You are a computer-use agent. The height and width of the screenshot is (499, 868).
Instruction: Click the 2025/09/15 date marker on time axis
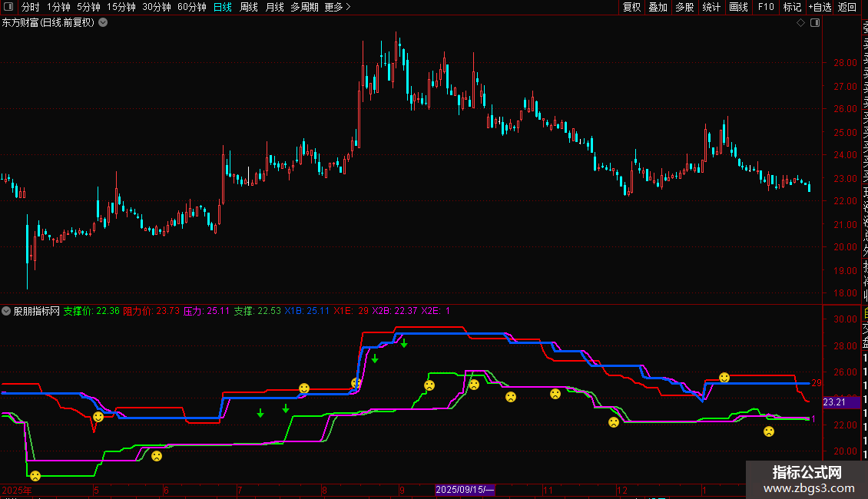pyautogui.click(x=465, y=490)
